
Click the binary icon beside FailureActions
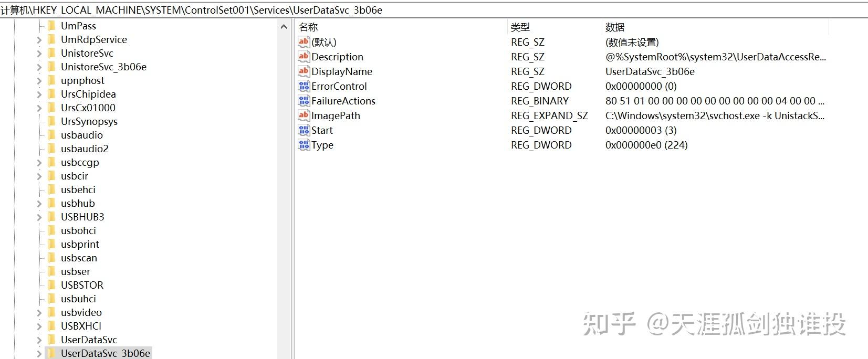304,101
